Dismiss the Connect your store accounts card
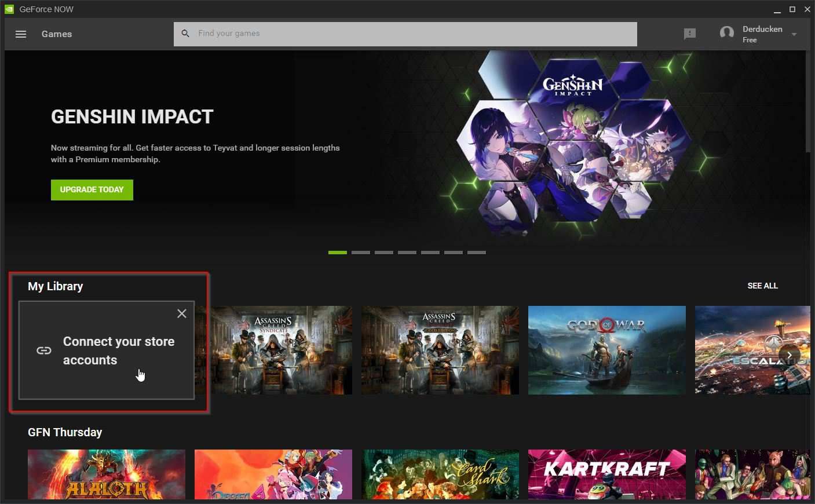 [182, 313]
